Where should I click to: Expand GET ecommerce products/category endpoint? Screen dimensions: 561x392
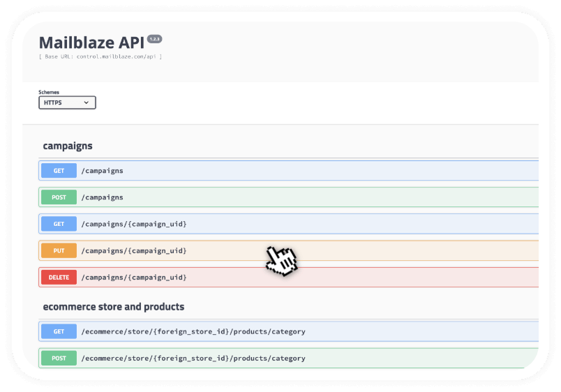click(x=288, y=331)
